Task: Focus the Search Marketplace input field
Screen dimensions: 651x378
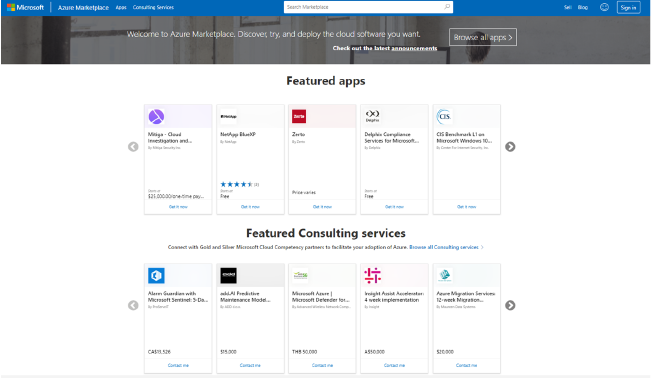Action: tap(368, 7)
